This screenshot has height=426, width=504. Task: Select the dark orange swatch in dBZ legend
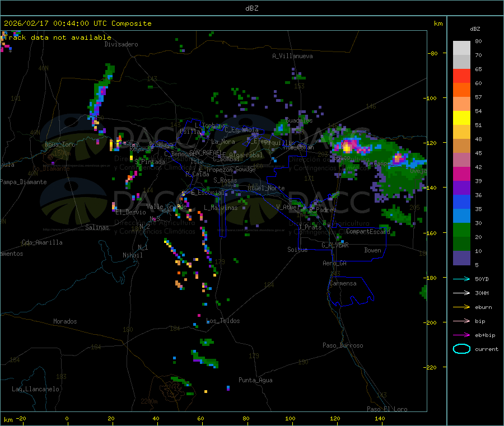pyautogui.click(x=461, y=90)
